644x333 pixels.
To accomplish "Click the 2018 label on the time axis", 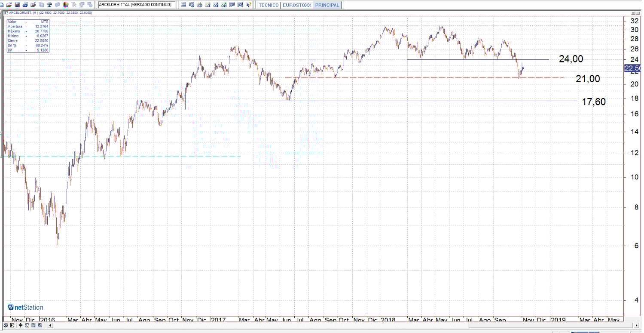I will pos(388,320).
